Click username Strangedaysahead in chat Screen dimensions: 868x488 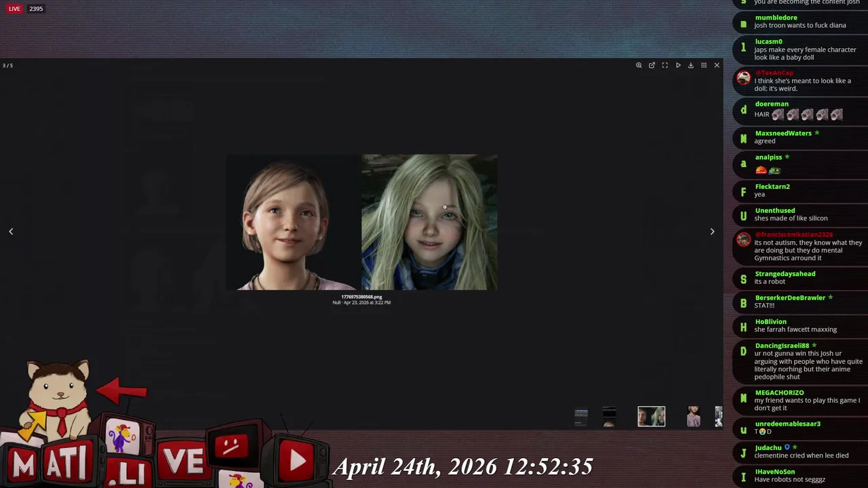point(785,274)
